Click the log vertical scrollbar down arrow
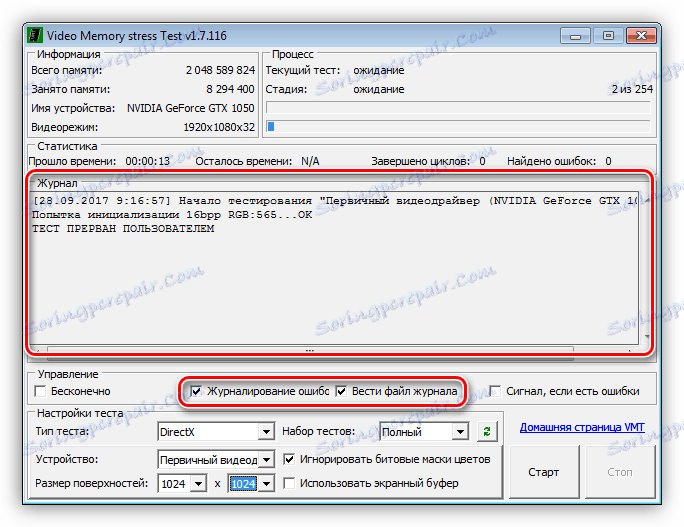The image size is (684, 527). [646, 336]
